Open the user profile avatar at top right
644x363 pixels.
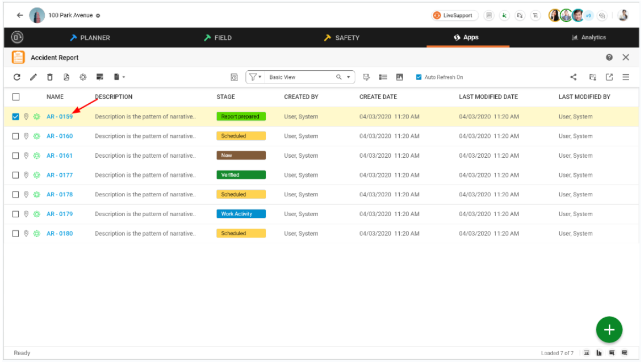coord(623,15)
